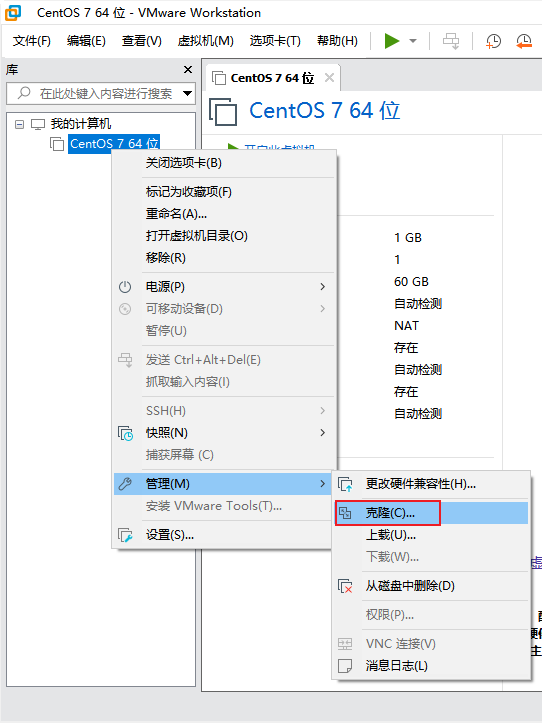Collapse the 我的计算机 tree node

pos(19,124)
